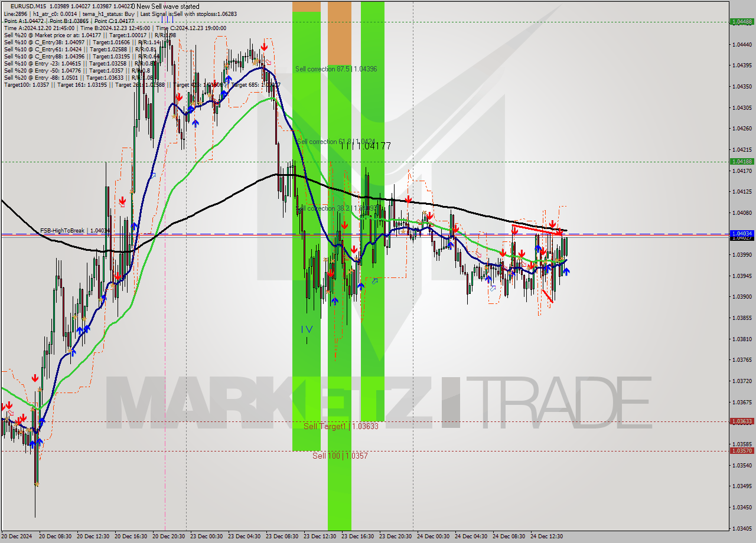This screenshot has width=756, height=543.
Task: Click the 'I V' wave label
Action: [x=307, y=329]
